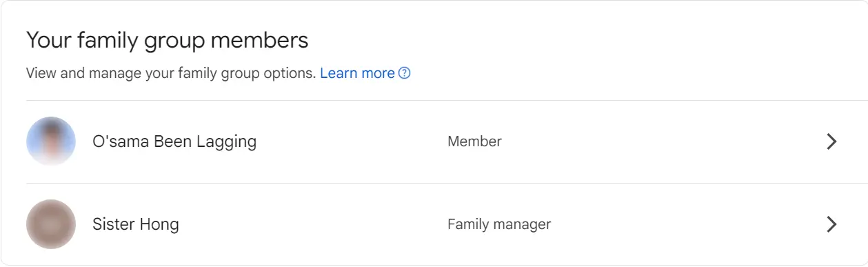
Task: Expand O'sama Been Lagging row chevron arrow
Action: (831, 141)
